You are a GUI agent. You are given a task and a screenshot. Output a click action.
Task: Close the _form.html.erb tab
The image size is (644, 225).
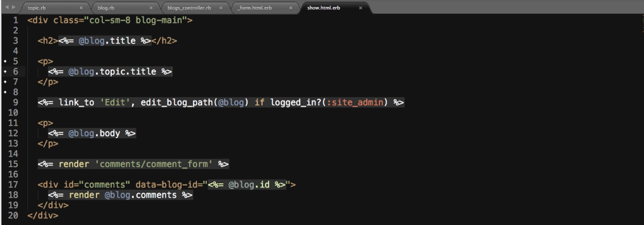(x=291, y=8)
